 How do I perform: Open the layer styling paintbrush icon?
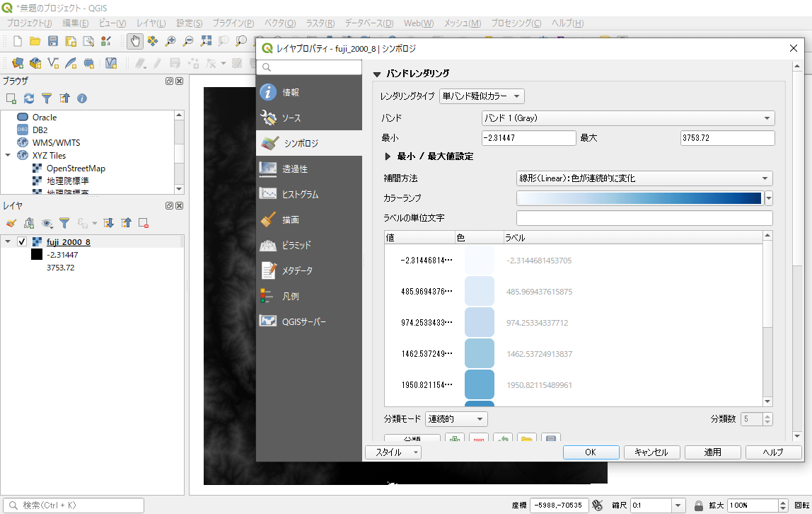click(11, 223)
